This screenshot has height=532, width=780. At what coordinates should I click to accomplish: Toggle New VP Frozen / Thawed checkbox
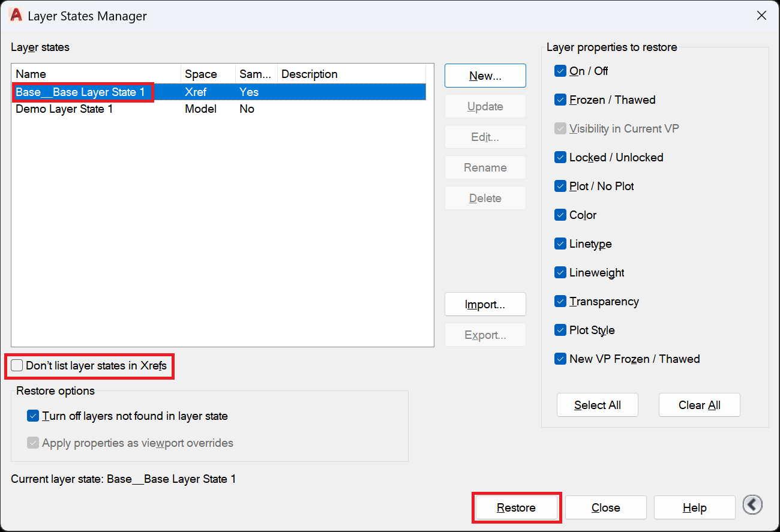560,359
